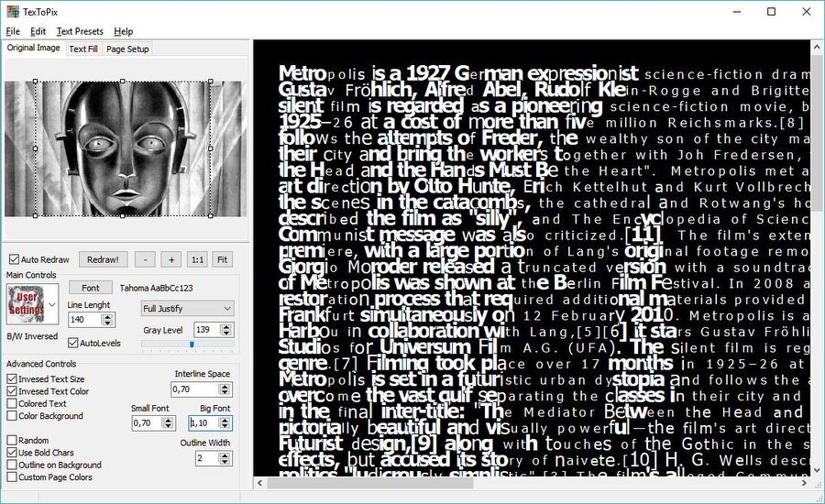Decrease Outline Width with down arrow
The width and height of the screenshot is (825, 504).
click(225, 461)
